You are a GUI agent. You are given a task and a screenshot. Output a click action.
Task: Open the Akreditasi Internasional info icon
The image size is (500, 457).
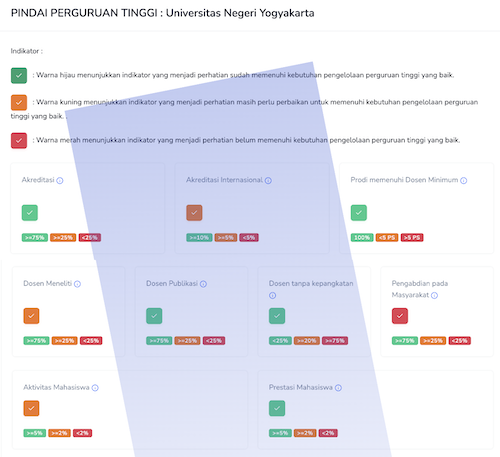click(268, 181)
